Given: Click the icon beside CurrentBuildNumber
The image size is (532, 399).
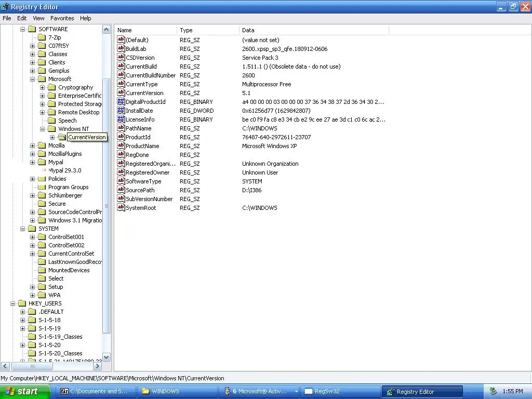Looking at the screenshot, I should click(x=121, y=75).
